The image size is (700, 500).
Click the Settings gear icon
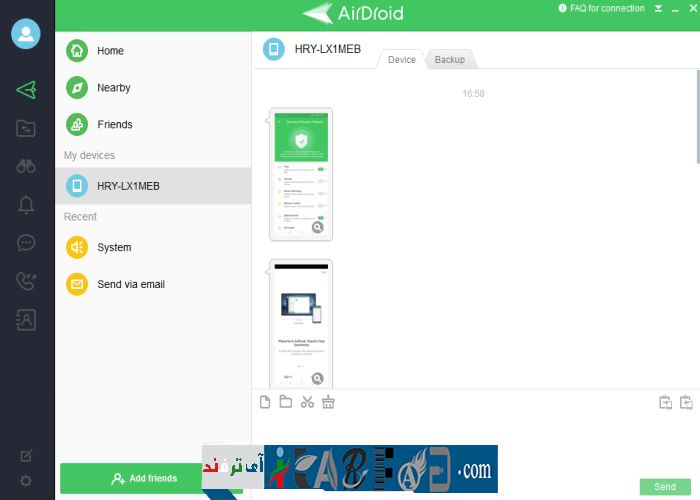(x=27, y=481)
